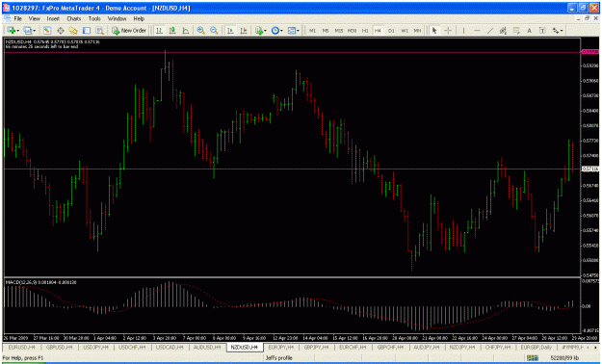Open the Navigator folder icon
The height and width of the screenshot is (364, 602).
coord(73,31)
